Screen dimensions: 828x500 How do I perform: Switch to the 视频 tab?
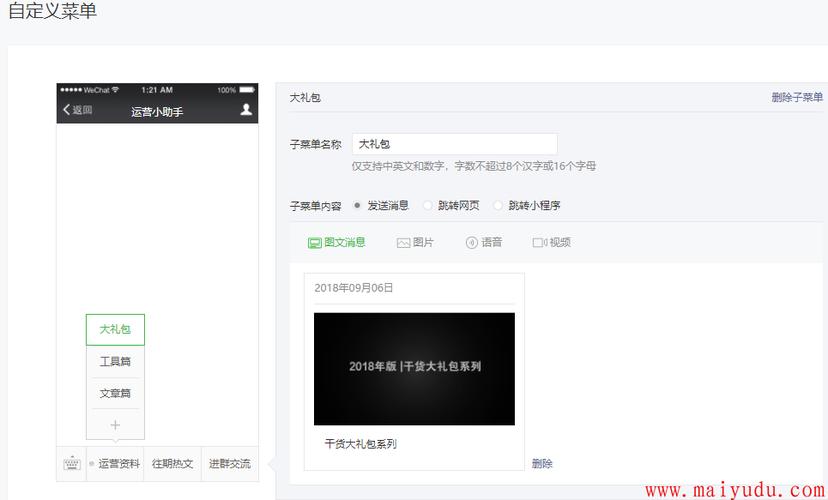[x=552, y=242]
